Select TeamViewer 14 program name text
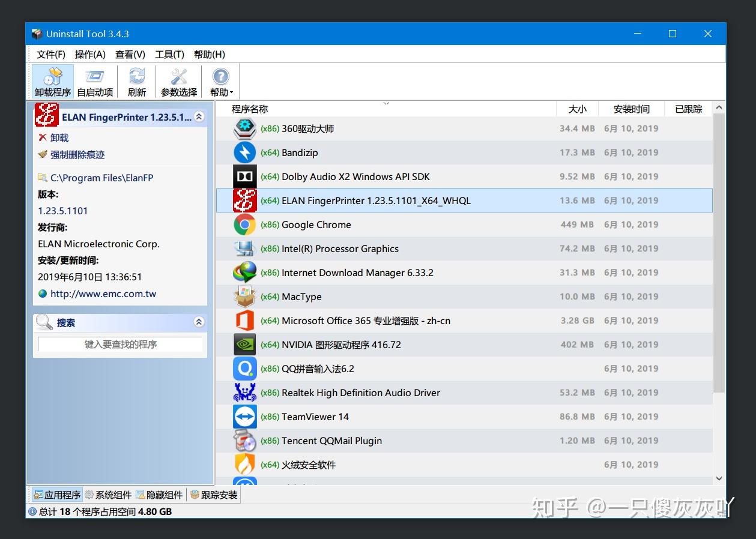Image resolution: width=756 pixels, height=539 pixels. click(x=315, y=417)
